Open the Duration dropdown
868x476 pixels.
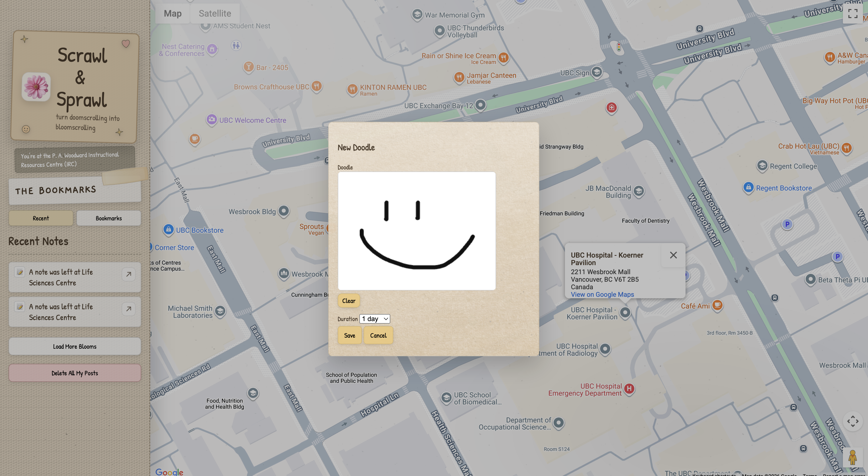pos(375,319)
